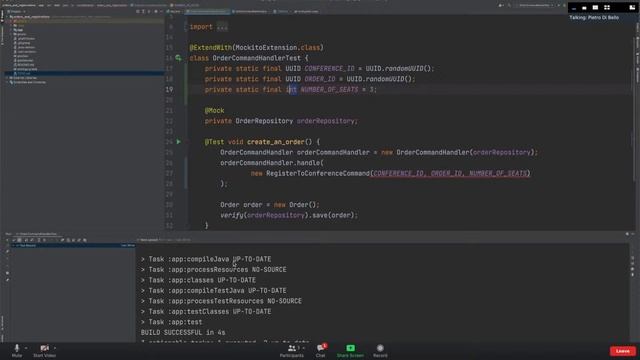Click the "BUILD SUCCESSFUL in 4s" output line
The height and width of the screenshot is (360, 640).
coord(183,332)
